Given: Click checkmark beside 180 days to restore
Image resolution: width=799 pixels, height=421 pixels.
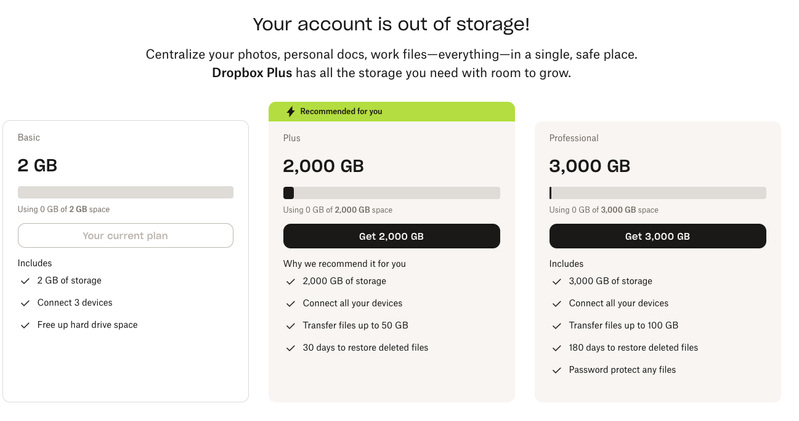Looking at the screenshot, I should tap(555, 348).
